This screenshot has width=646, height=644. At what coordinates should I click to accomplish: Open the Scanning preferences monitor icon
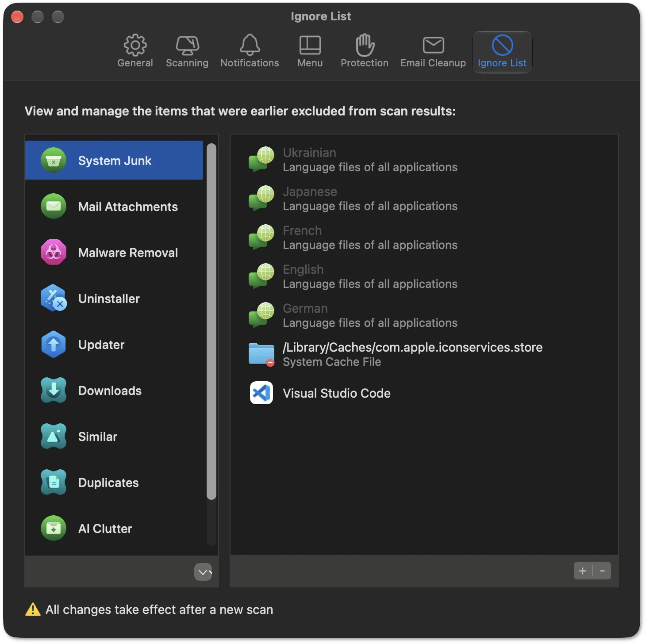187,45
